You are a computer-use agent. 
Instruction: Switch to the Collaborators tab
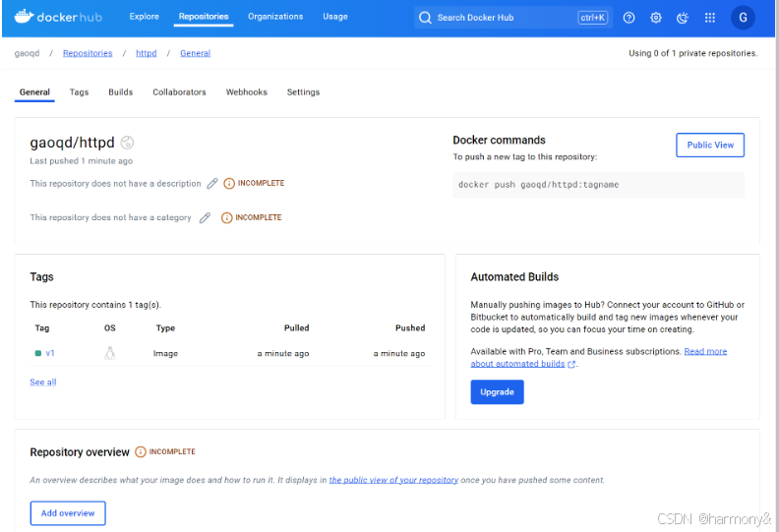(179, 91)
